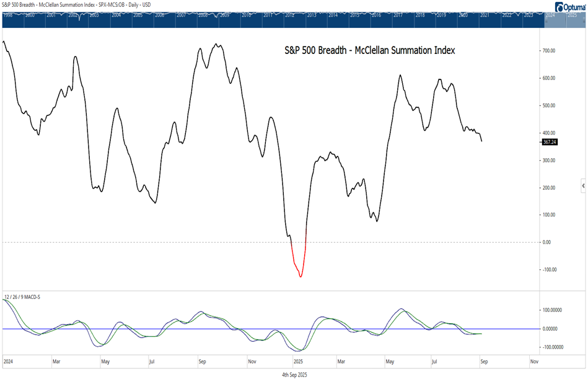This screenshot has height=384, width=588.
Task: Click the right-edge panel collapse chevron
Action: tap(583, 185)
